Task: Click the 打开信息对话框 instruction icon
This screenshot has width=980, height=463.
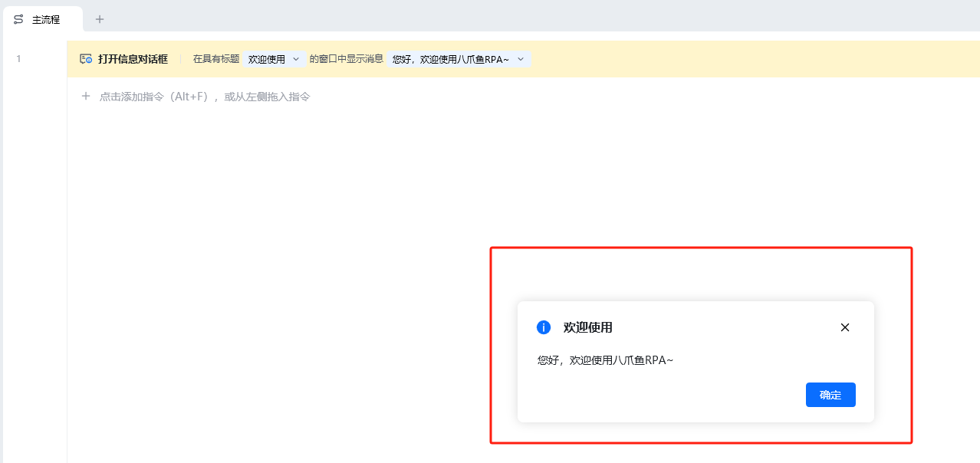Action: [86, 59]
